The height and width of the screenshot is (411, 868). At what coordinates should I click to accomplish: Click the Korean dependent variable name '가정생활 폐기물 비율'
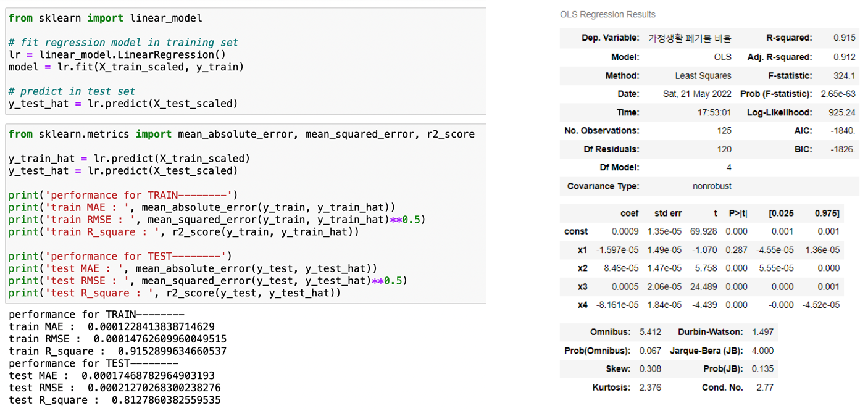tap(690, 38)
